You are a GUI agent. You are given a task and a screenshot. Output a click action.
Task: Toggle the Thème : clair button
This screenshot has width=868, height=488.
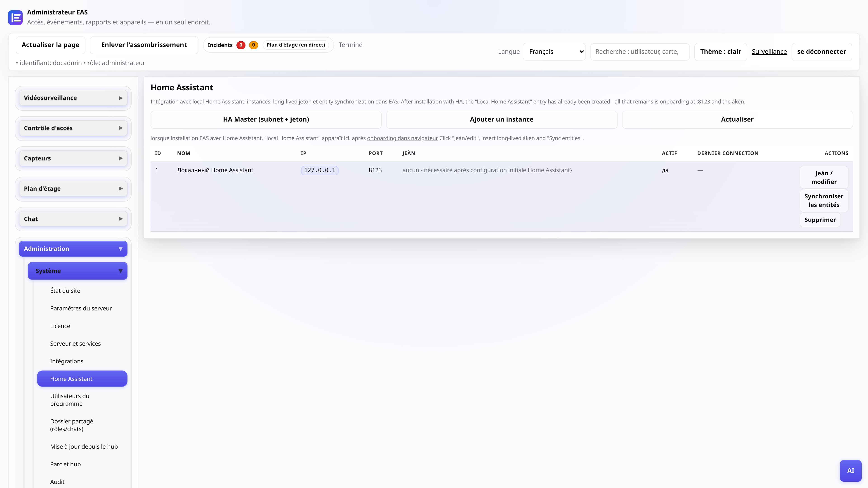coord(720,52)
